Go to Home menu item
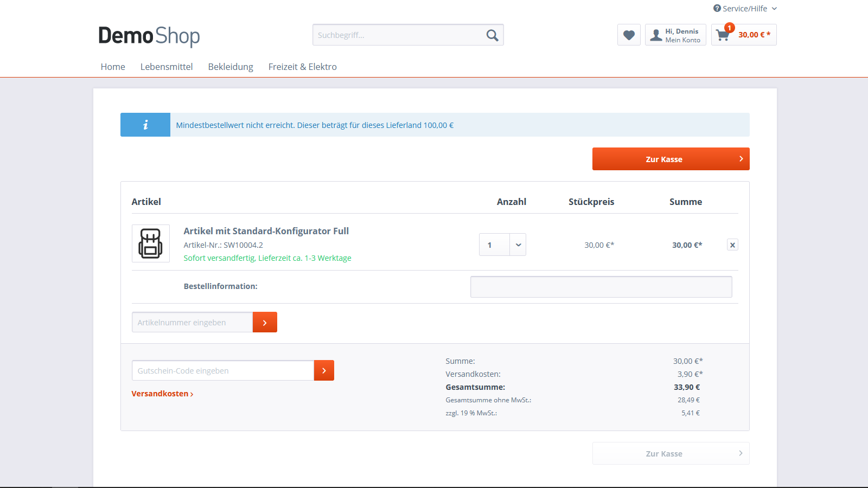868x488 pixels. pos(113,67)
